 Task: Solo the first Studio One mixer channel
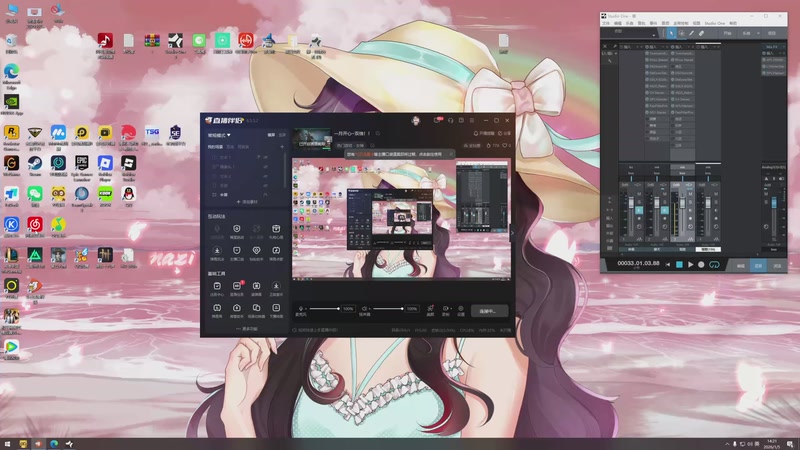(x=639, y=202)
